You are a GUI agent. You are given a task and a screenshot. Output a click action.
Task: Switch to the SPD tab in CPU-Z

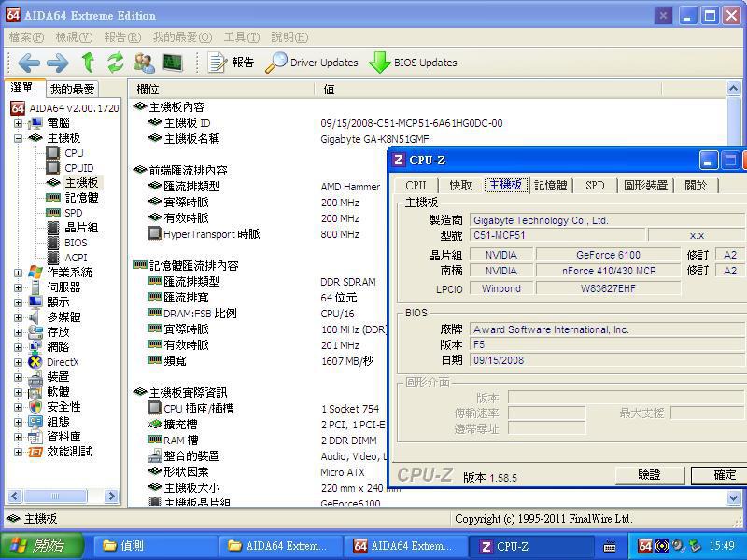(x=595, y=185)
